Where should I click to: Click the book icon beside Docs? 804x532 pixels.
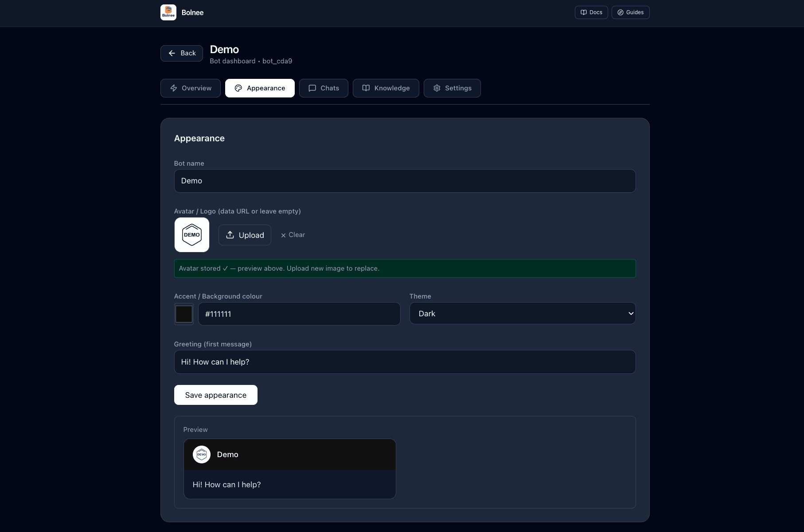click(584, 12)
